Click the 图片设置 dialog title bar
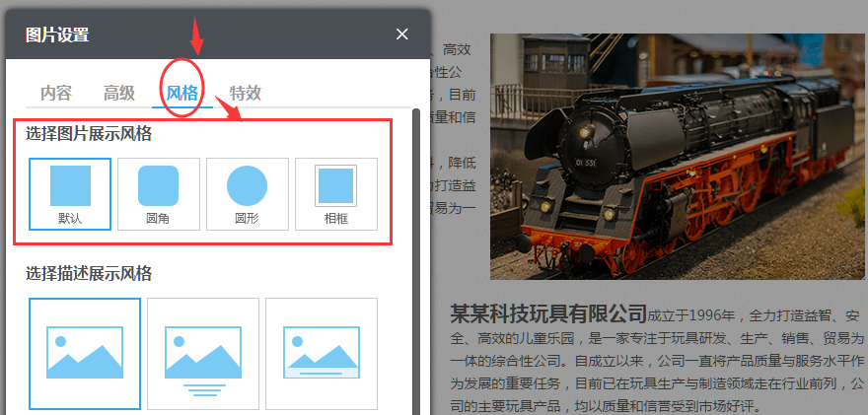Screen dimensions: 868x415 point(197,35)
